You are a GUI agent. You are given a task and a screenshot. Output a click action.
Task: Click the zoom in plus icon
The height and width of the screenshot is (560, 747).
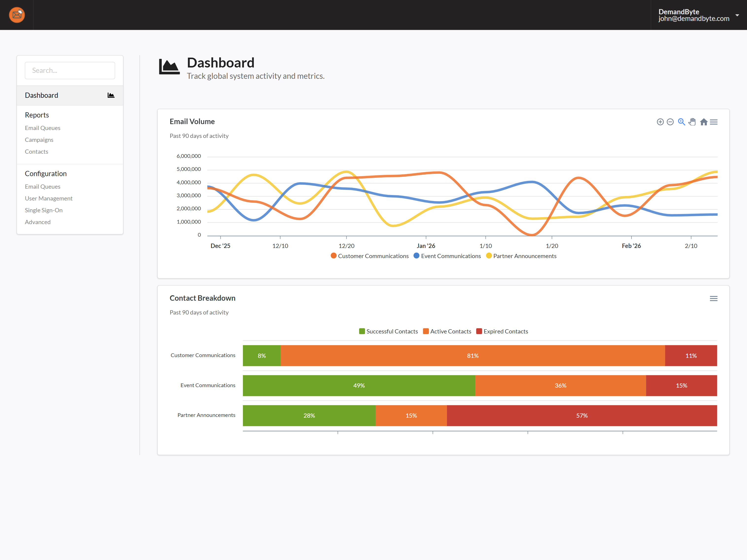pos(660,122)
